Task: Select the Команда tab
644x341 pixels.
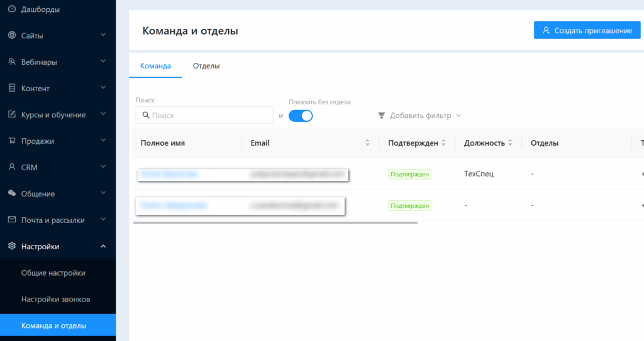Action: point(155,66)
